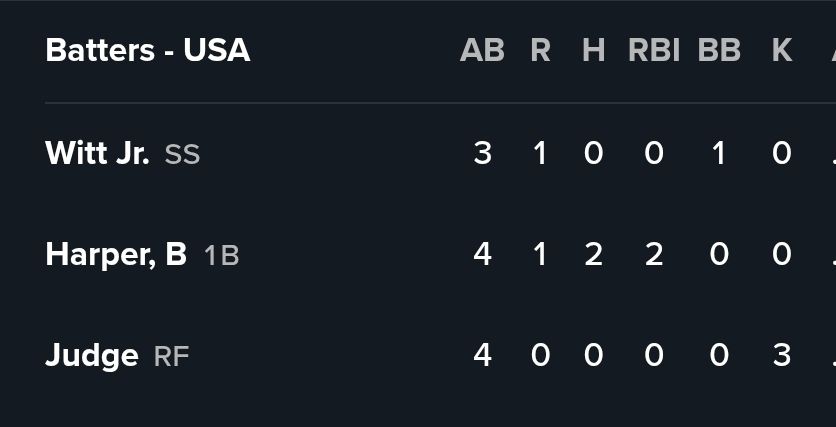
Task: Open Harper, B player link
Action: (116, 254)
